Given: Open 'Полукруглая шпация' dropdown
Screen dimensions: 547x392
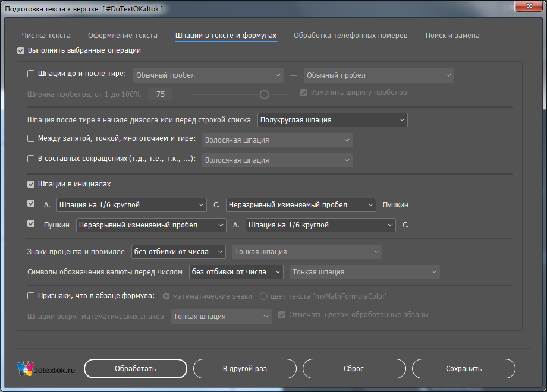Looking at the screenshot, I should coord(332,120).
